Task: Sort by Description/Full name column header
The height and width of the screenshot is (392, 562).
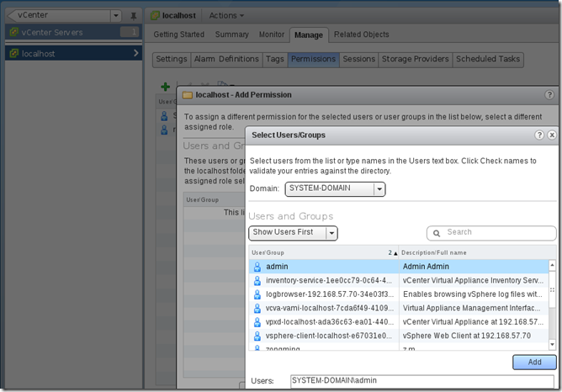Action: point(477,252)
